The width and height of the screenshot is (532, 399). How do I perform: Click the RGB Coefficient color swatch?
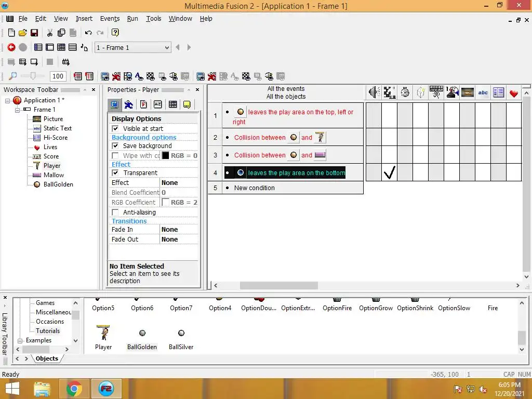[165, 202]
